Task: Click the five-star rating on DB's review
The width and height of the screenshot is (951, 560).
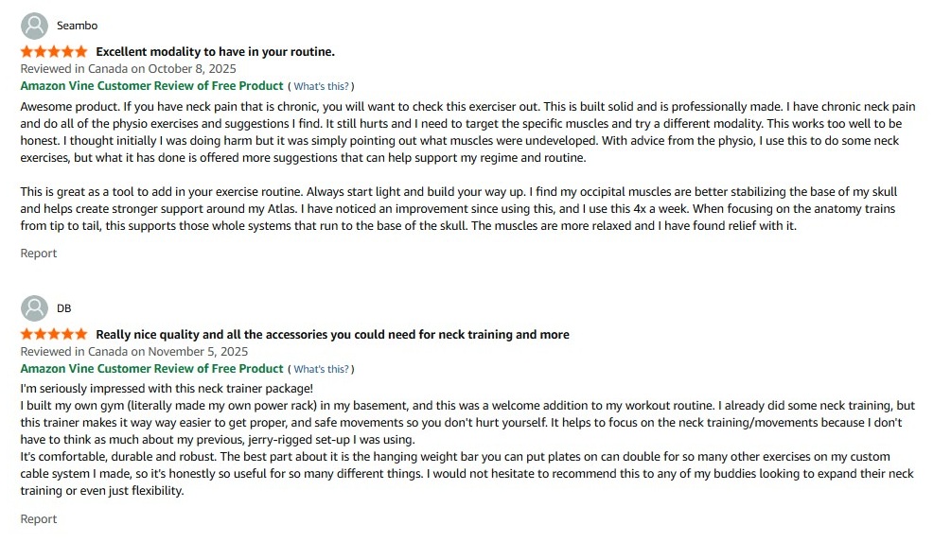Action: coord(54,334)
